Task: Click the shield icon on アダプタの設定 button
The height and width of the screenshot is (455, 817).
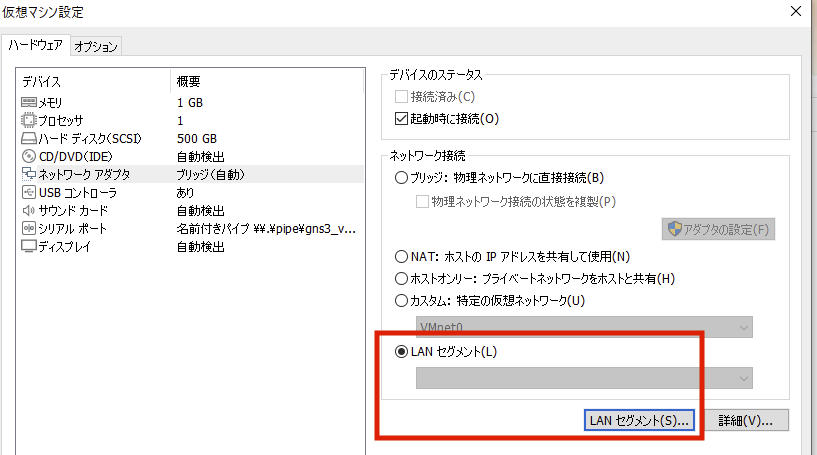Action: (675, 229)
